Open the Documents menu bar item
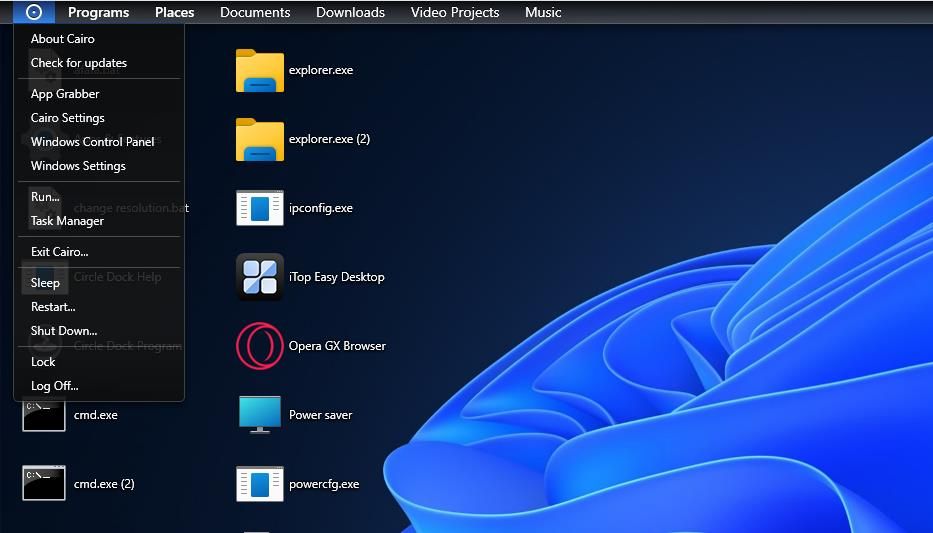The image size is (933, 533). pyautogui.click(x=255, y=12)
